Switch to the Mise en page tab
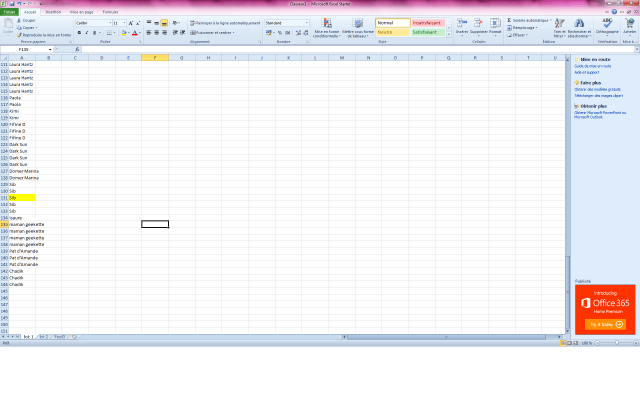640x408 pixels. 82,12
